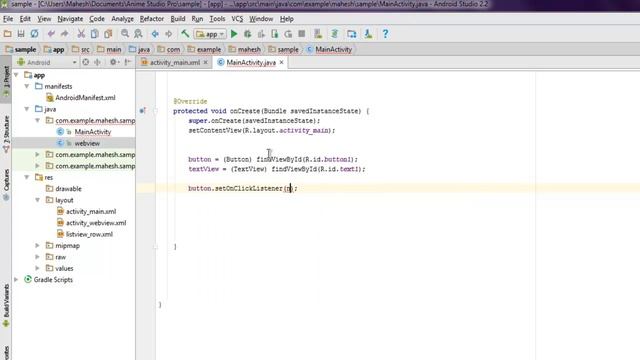Click the Scroll from Source target icon
Viewport: 640px width, 360px height.
[x=85, y=62]
